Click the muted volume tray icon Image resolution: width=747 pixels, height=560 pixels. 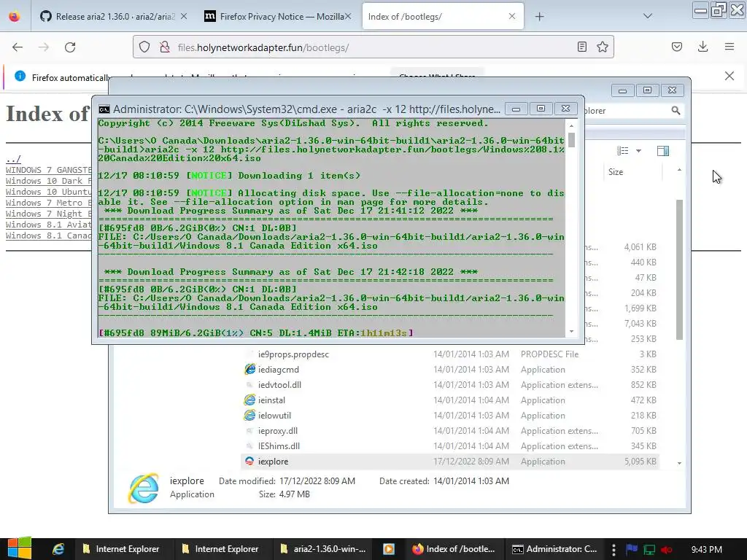(x=667, y=550)
